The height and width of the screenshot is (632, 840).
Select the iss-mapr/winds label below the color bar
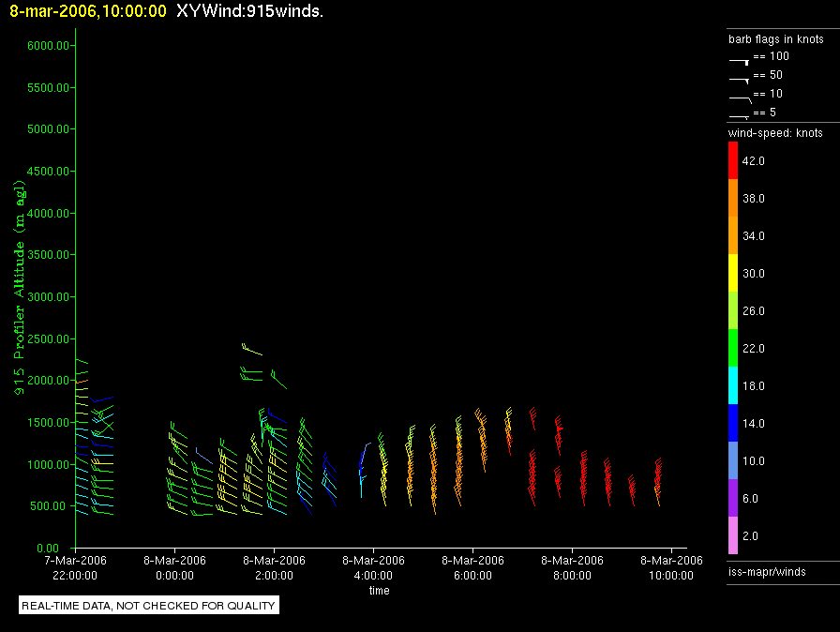(767, 571)
